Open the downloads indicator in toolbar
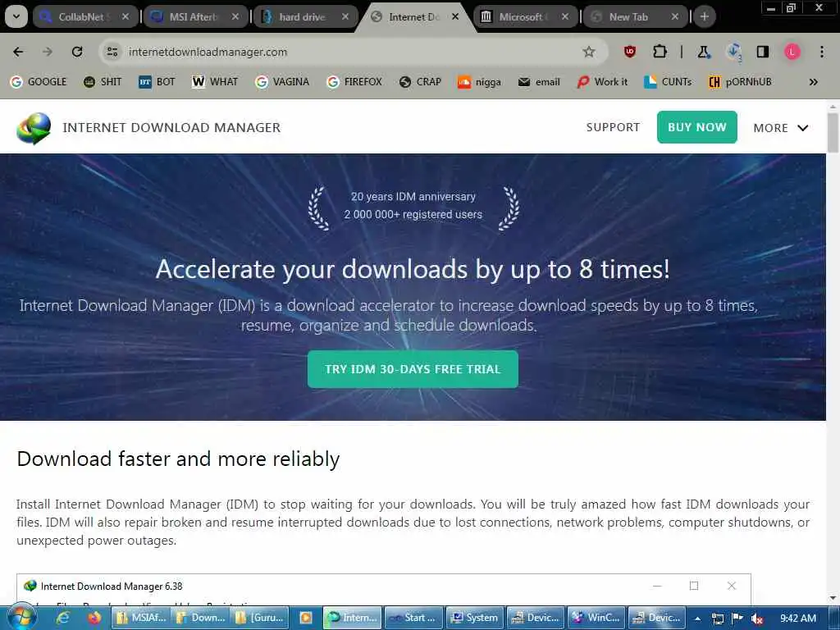Image resolution: width=840 pixels, height=630 pixels. point(733,52)
